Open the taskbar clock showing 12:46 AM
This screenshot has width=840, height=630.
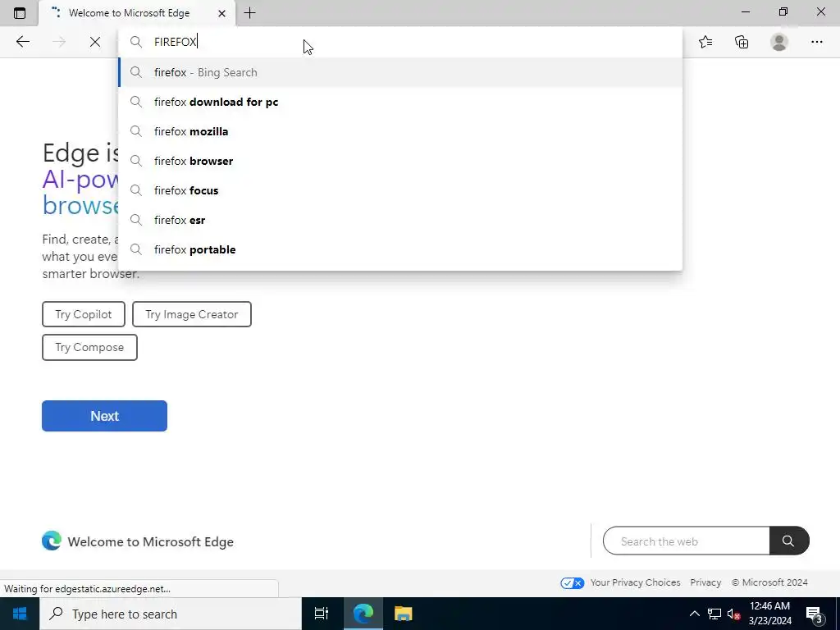[x=769, y=614]
